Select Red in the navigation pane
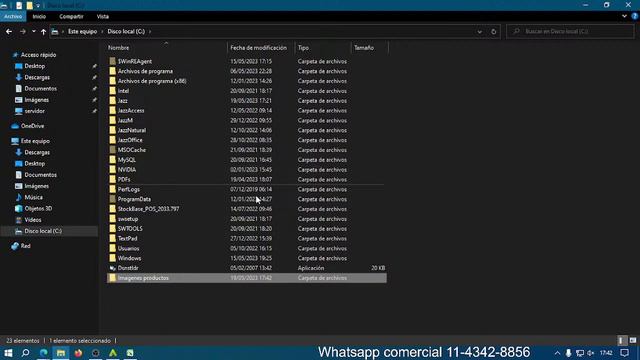Screen dimensions: 640x360 [25, 246]
